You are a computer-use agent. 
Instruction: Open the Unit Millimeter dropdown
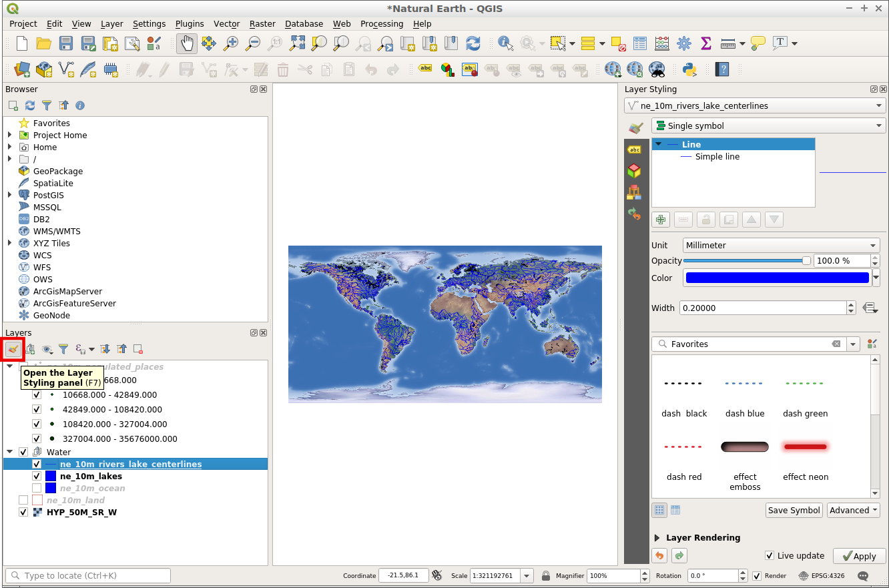coord(782,245)
